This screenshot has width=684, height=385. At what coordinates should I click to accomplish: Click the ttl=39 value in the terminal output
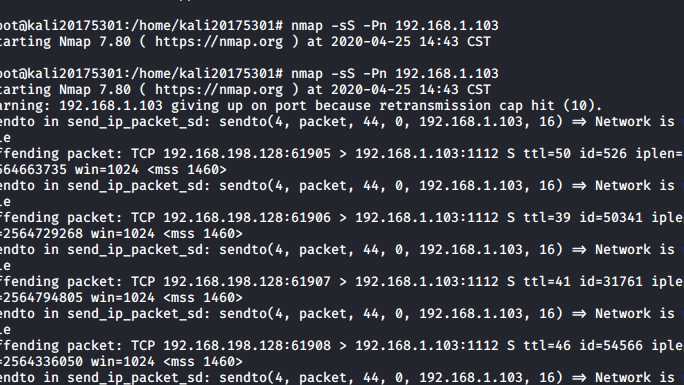547,218
